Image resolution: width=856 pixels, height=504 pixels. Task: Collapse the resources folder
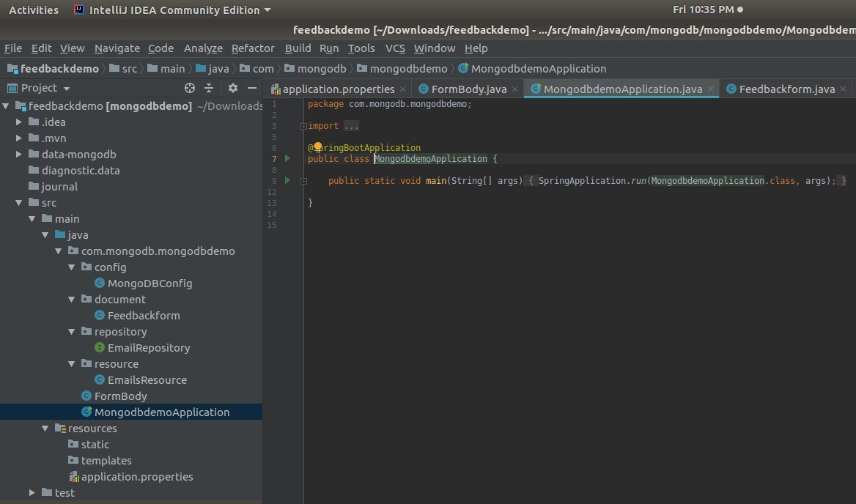click(x=45, y=429)
